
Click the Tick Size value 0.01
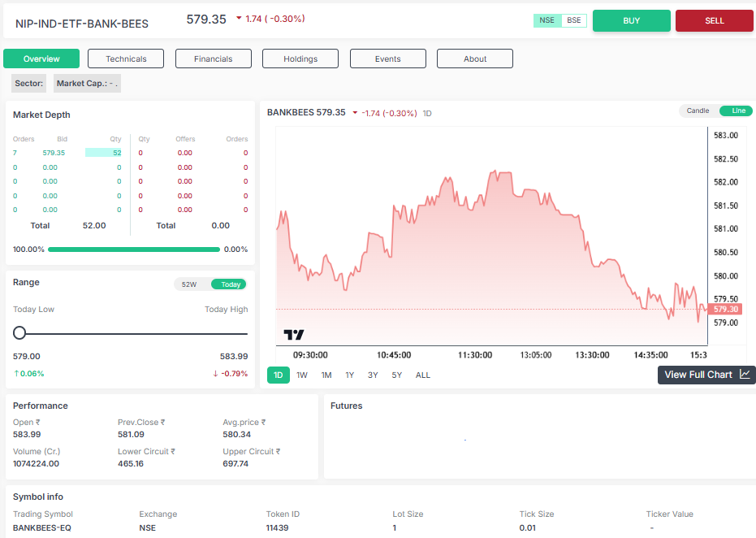[x=528, y=528]
